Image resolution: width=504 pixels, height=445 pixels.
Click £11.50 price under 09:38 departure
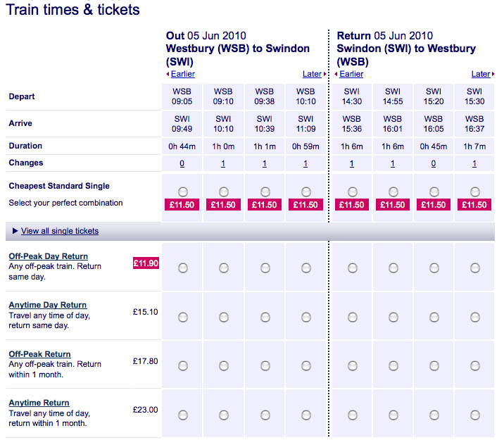(265, 205)
